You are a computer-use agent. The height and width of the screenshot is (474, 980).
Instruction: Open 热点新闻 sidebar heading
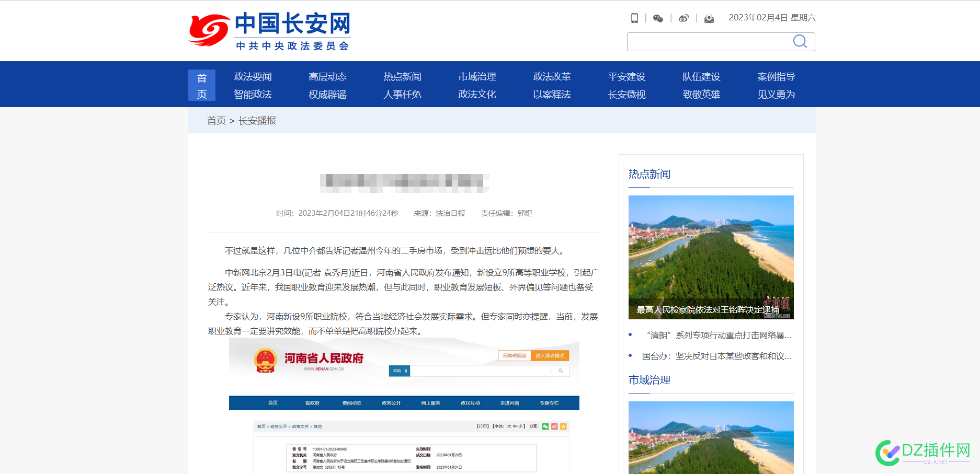pos(649,174)
